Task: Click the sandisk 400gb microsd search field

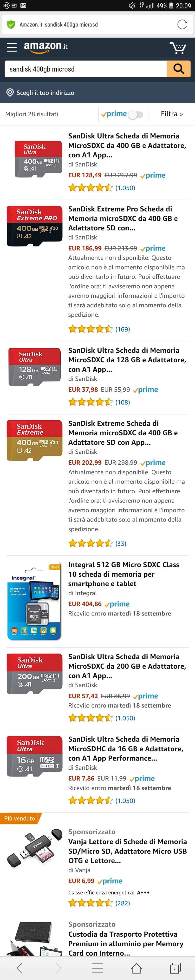Action: 85,69
